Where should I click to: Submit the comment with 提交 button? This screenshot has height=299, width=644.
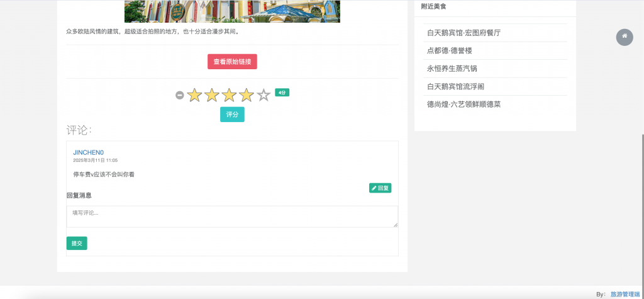[77, 243]
